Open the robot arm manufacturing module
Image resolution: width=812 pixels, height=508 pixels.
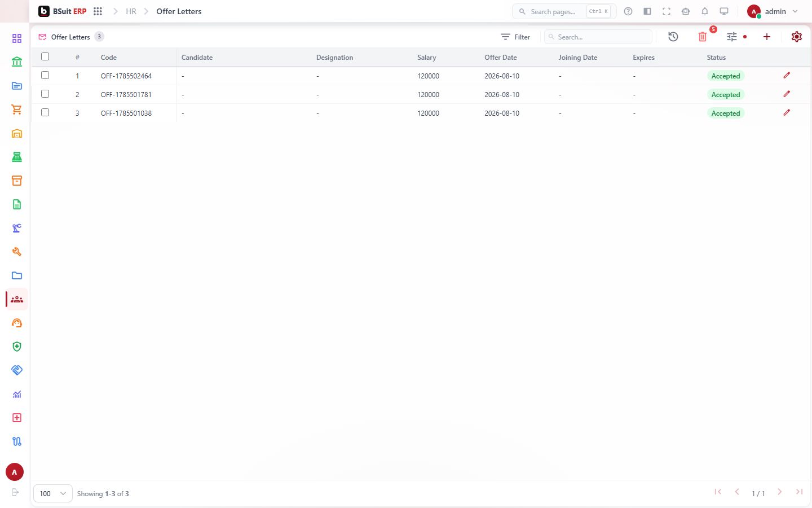pyautogui.click(x=17, y=228)
